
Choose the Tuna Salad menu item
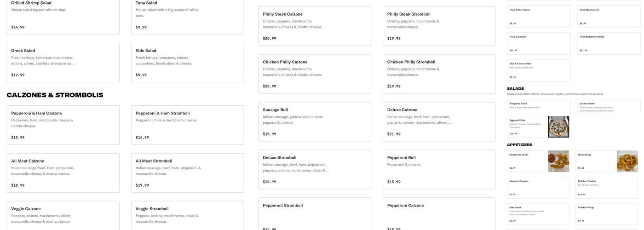[187, 17]
